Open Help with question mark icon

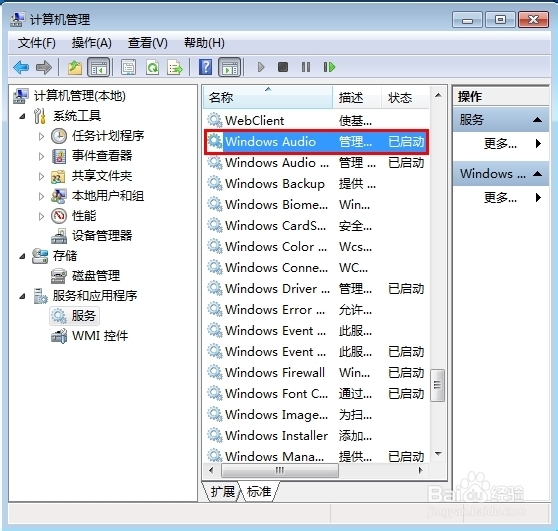tap(205, 67)
